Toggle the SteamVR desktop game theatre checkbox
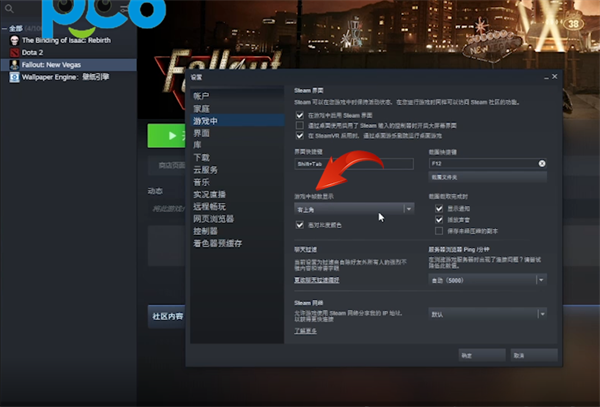 click(300, 135)
